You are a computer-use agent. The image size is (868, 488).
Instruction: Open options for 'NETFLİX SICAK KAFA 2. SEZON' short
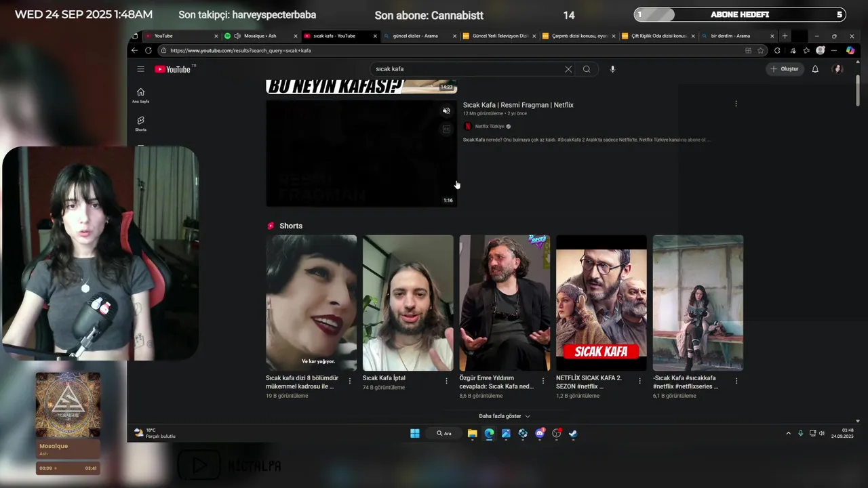(639, 381)
